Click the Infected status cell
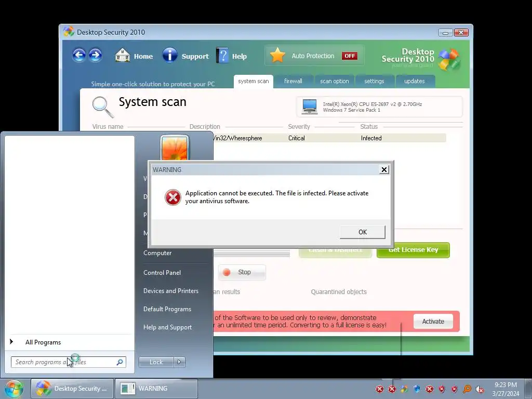 [x=371, y=138]
